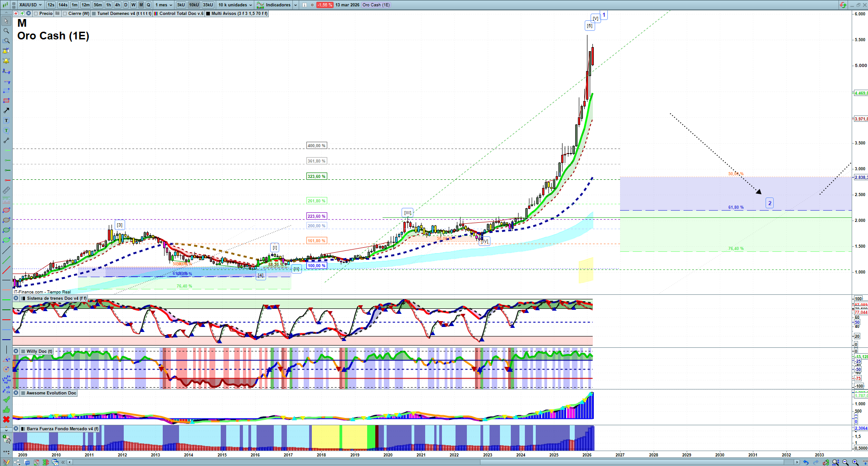This screenshot has height=466, width=868.
Task: Open the 10 k unidades dropdown
Action: point(235,5)
